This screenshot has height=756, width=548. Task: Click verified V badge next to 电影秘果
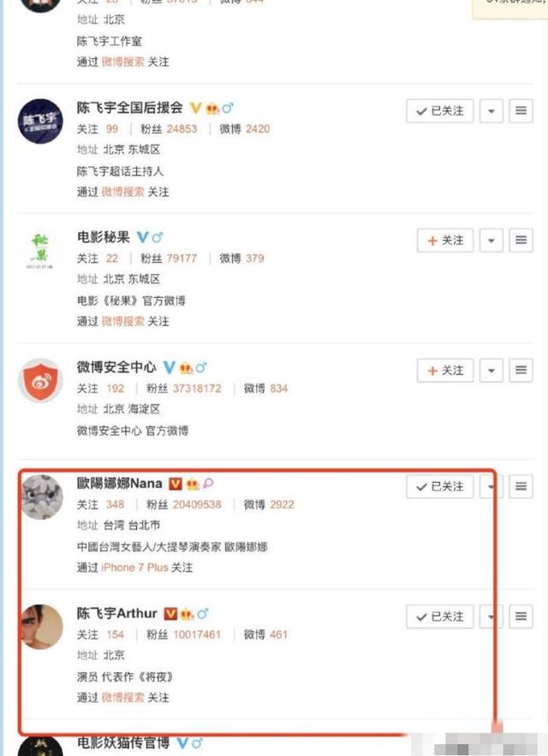click(x=142, y=237)
